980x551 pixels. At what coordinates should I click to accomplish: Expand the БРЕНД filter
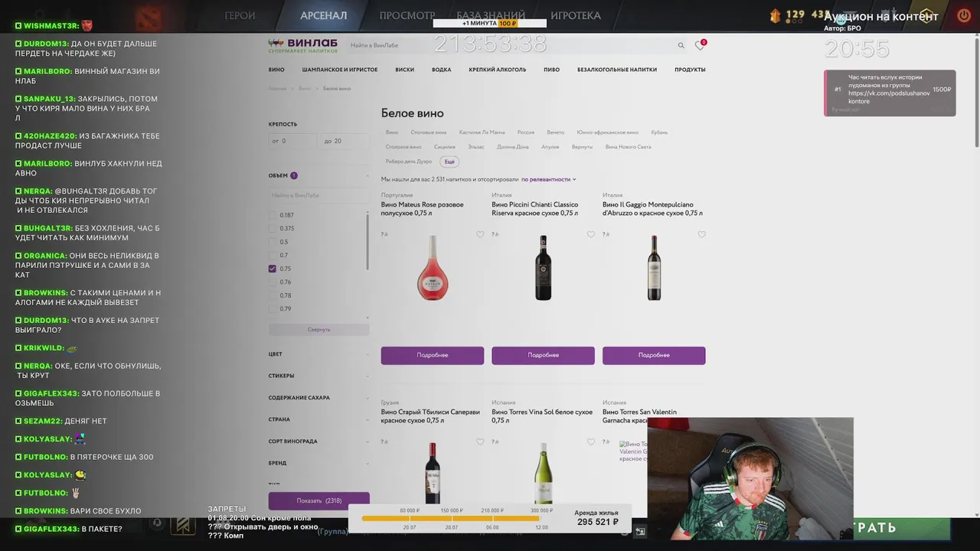click(x=318, y=463)
